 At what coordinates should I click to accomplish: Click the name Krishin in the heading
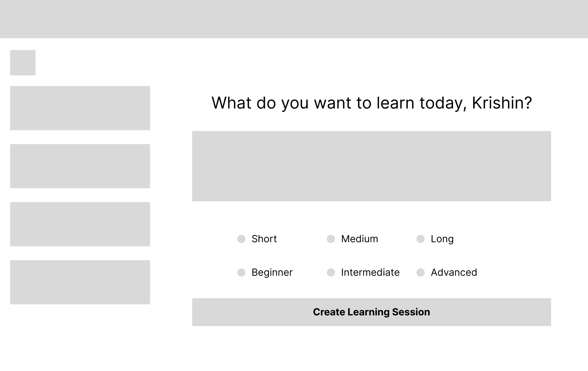[501, 103]
